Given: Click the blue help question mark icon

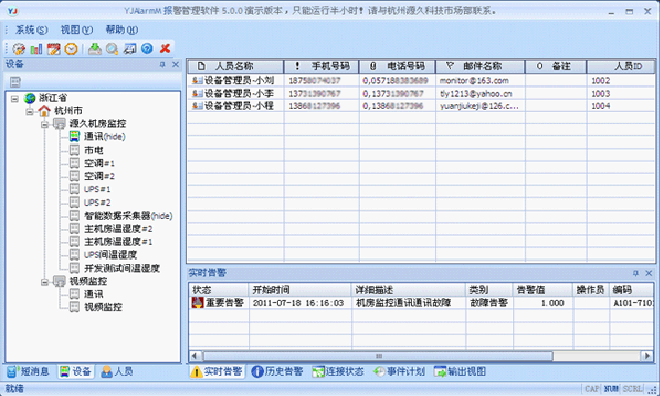Looking at the screenshot, I should [146, 49].
